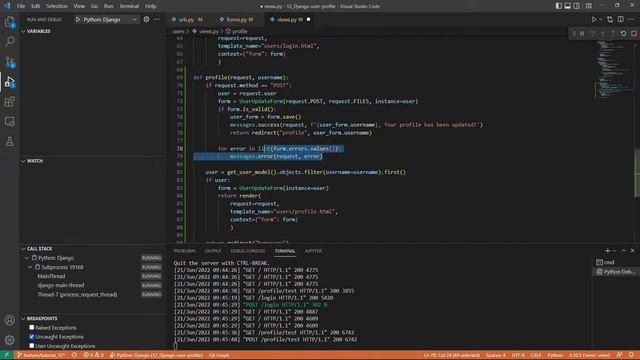Screen dimensions: 640x360
Task: Open the Explorer view in activity bar
Action: pyautogui.click(x=9, y=22)
